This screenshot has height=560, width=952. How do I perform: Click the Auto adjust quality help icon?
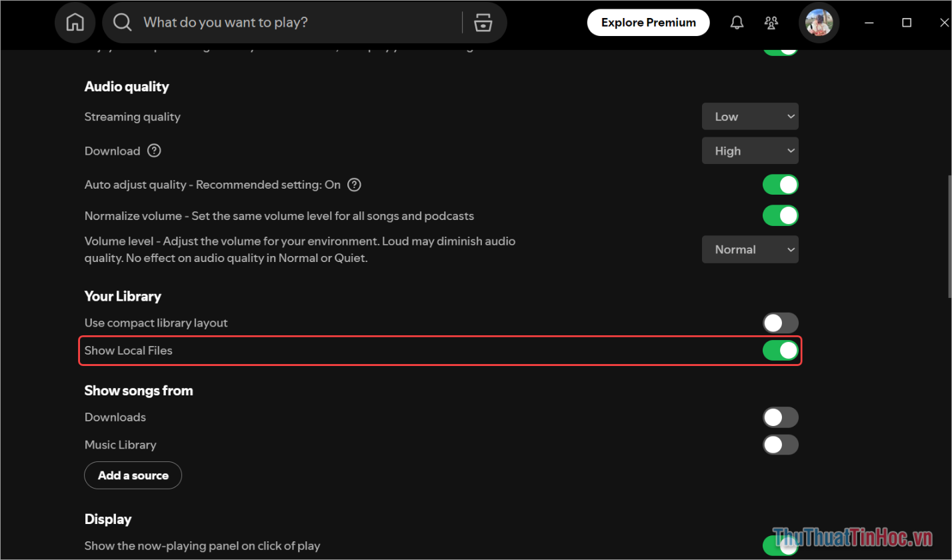(x=354, y=185)
